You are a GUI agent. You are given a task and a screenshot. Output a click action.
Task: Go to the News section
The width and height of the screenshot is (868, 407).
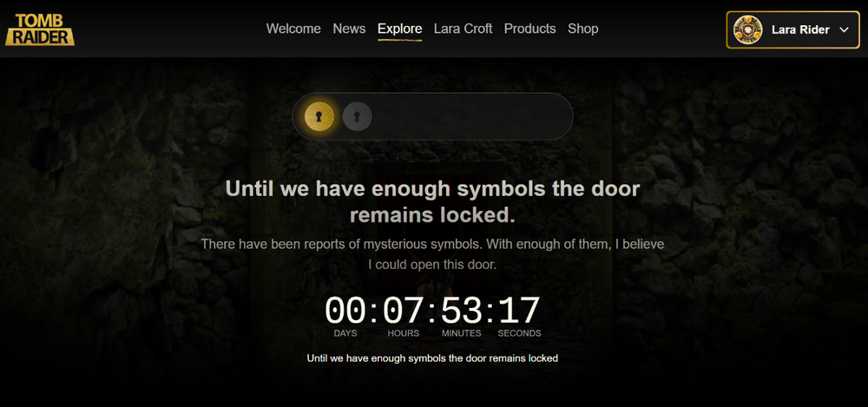coord(349,29)
